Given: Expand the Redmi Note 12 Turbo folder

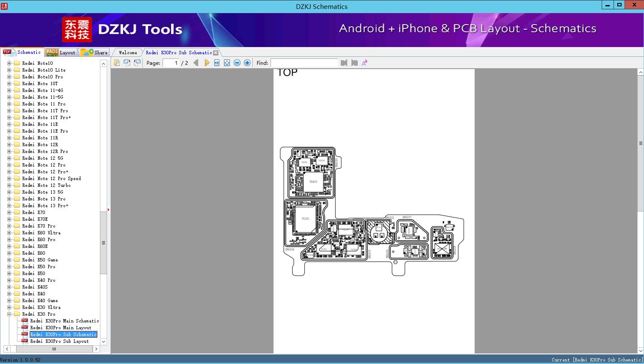Looking at the screenshot, I should [x=9, y=185].
